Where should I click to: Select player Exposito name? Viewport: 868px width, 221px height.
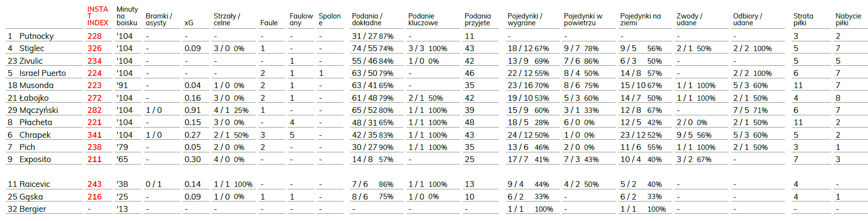tap(35, 159)
